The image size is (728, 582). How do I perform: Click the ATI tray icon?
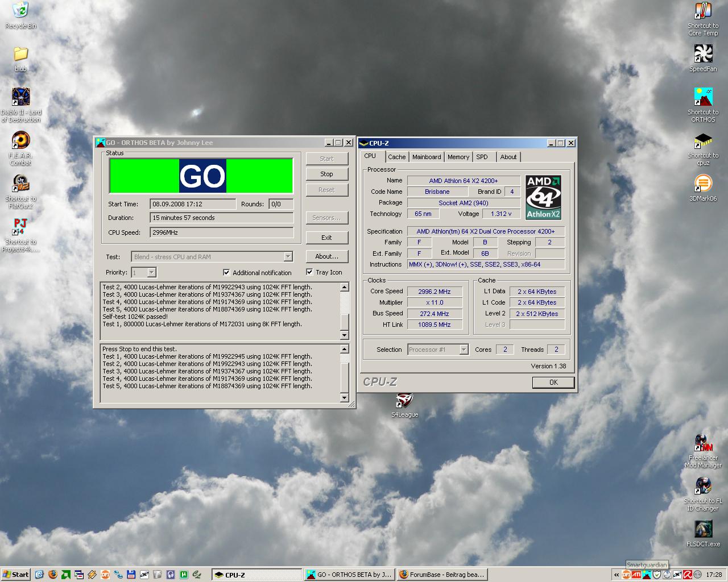click(x=636, y=575)
